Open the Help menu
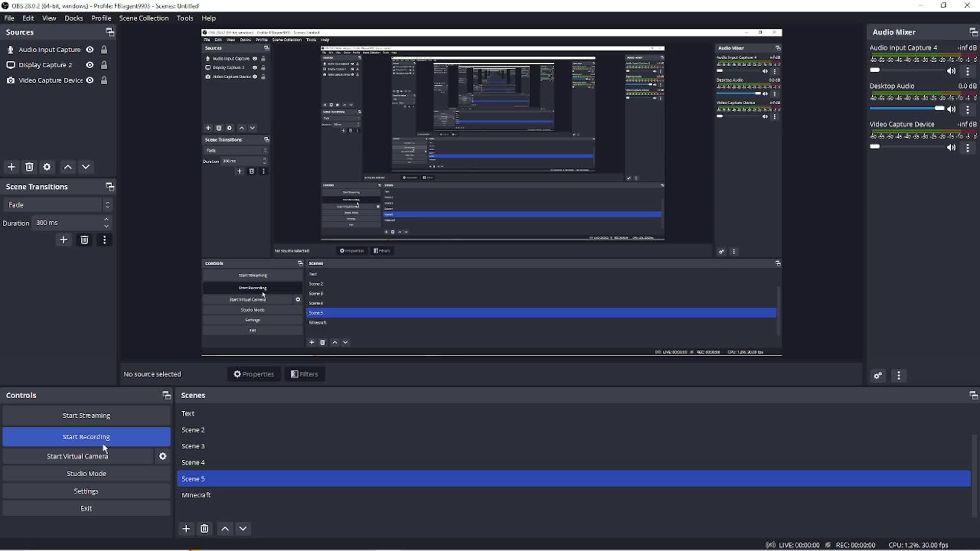 [209, 18]
